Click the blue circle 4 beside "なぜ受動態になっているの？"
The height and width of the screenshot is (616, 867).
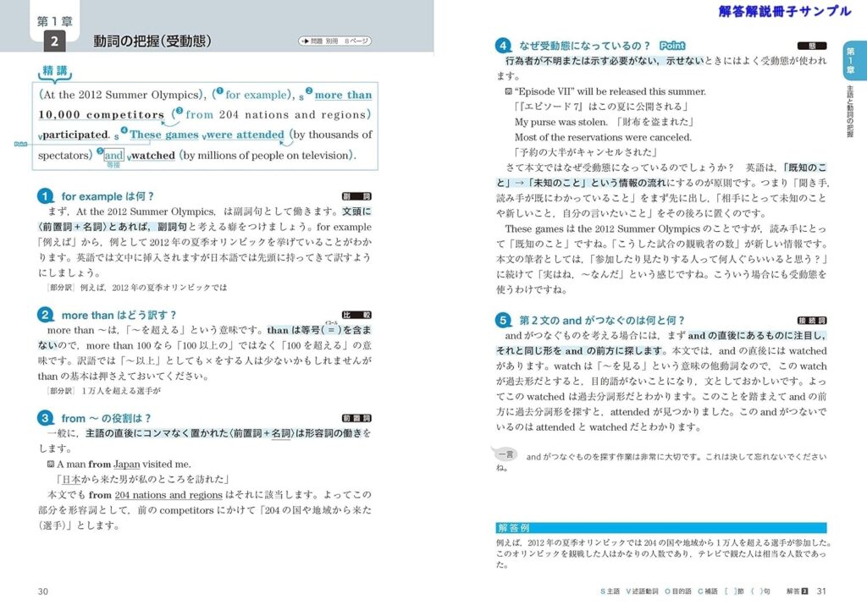pyautogui.click(x=503, y=46)
